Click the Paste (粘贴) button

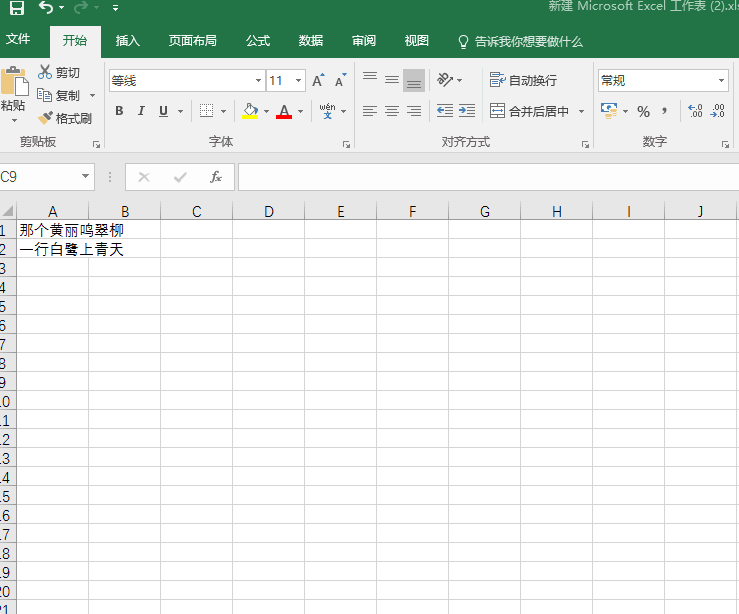13,90
